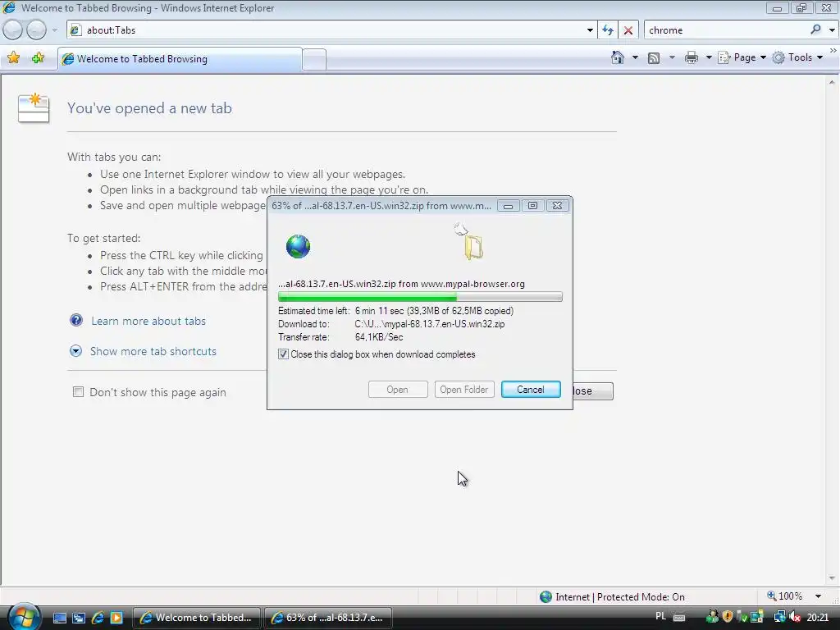840x630 pixels.
Task: Click the Transfer rate value 64,1KB/Sec
Action: (379, 337)
